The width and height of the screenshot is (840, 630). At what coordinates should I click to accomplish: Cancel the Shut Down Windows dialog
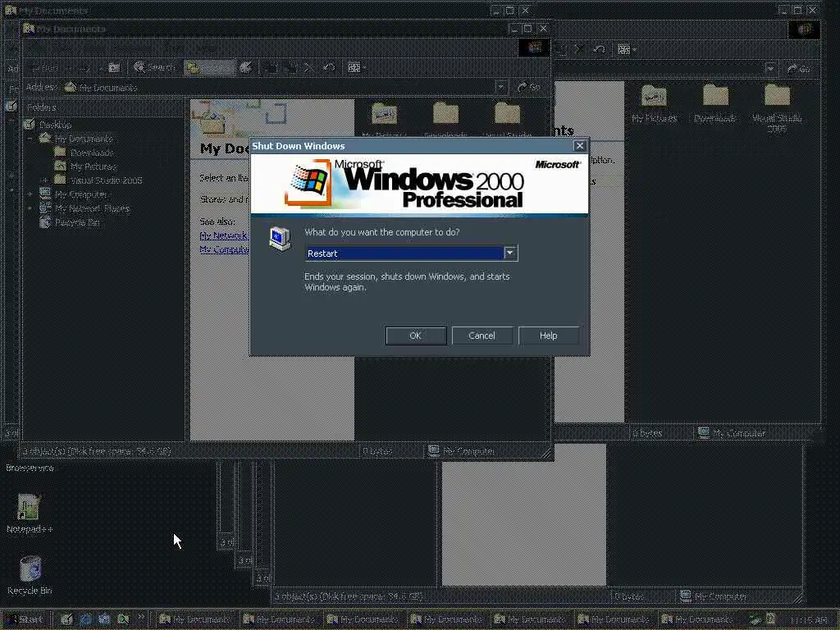click(x=482, y=336)
